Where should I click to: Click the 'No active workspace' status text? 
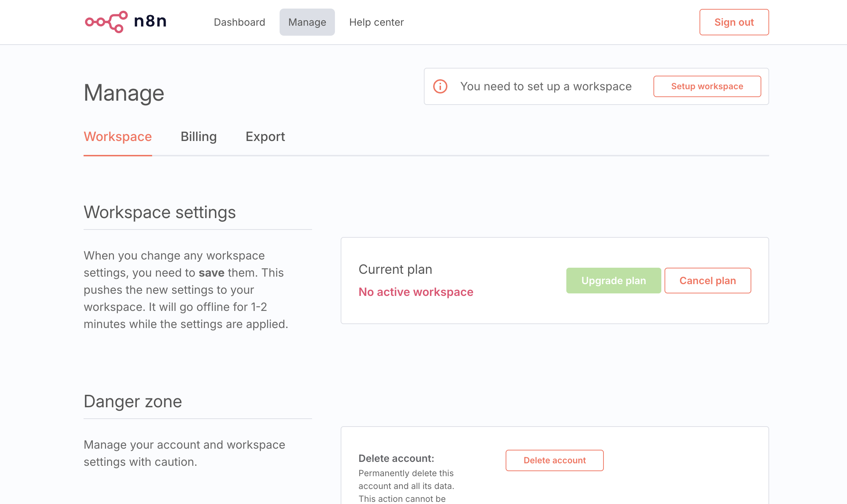coord(416,292)
